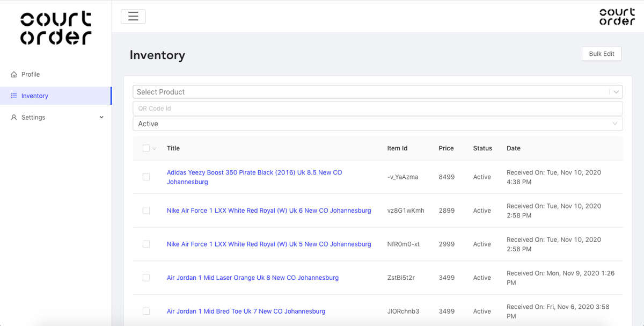Screen dimensions: 644x326
Task: Open Nike Air Force 1 LXX Uk 6 link
Action: (269, 211)
